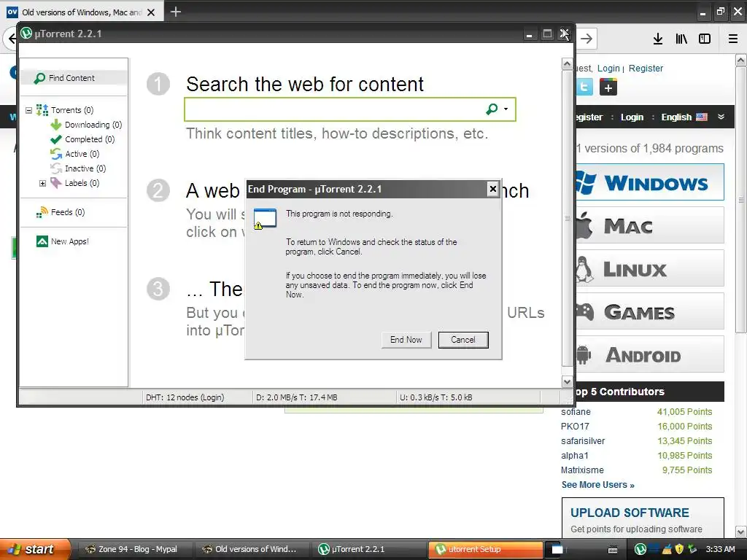Click Login in dark navigation bar
Image resolution: width=747 pixels, height=560 pixels.
pos(632,117)
